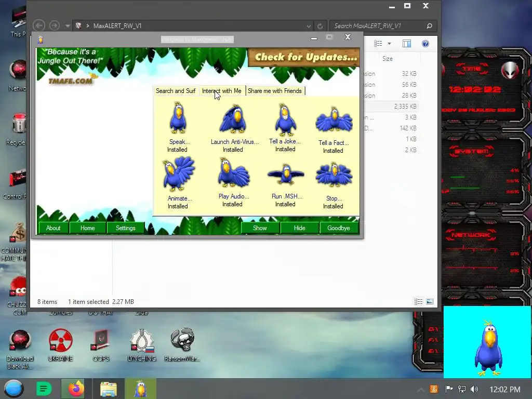Open the Launch Anti-Virus parrot icon

[x=233, y=119]
